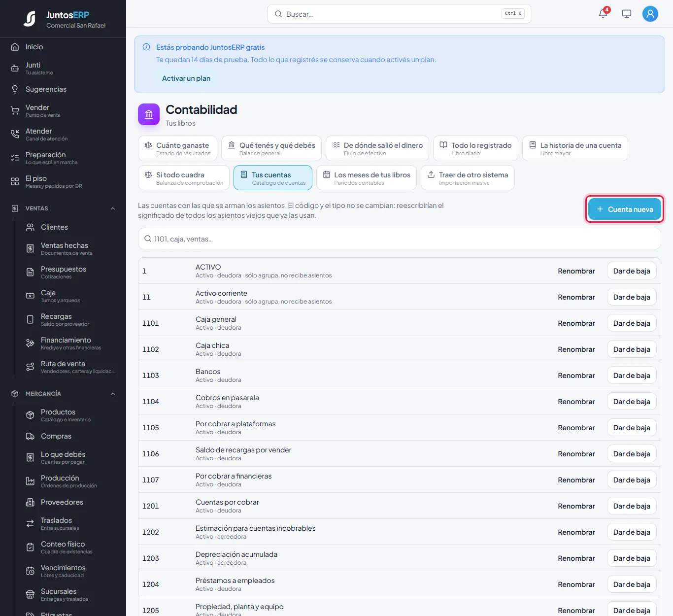Screen dimensions: 673x616
Task: Open the user profile avatar
Action: [650, 14]
